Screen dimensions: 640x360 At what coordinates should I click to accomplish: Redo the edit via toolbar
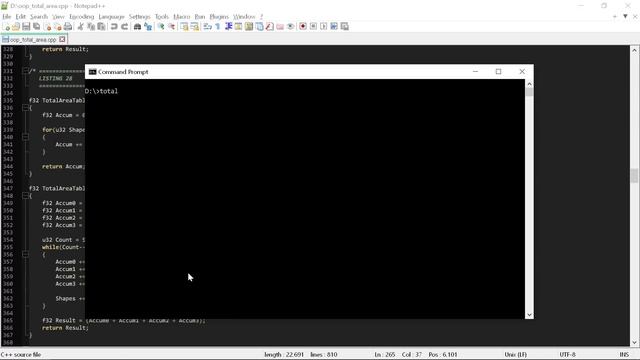(124, 27)
